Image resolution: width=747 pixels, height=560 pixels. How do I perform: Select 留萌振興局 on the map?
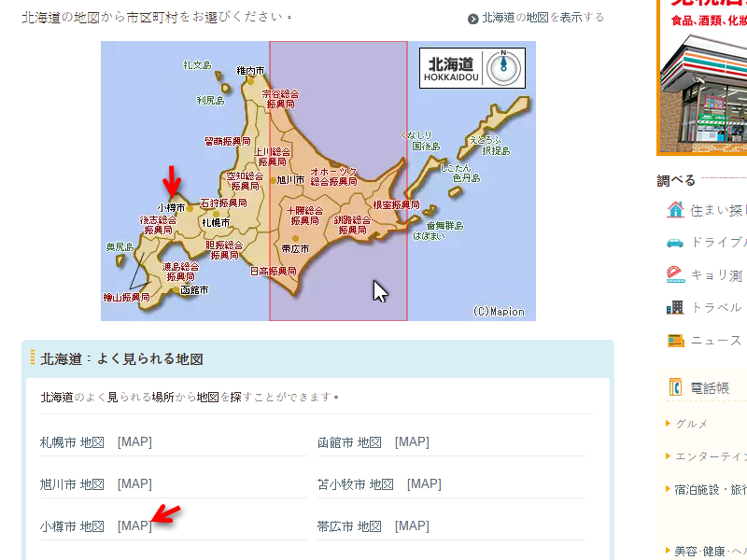point(227,142)
